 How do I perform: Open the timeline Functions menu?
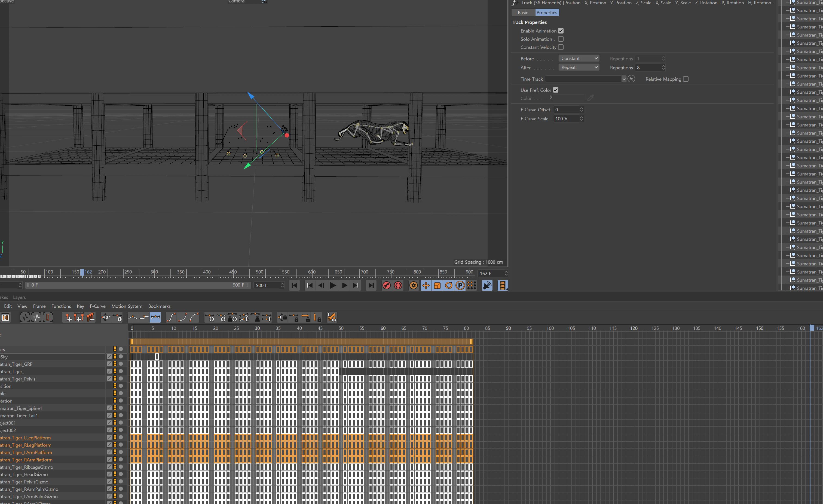point(61,306)
